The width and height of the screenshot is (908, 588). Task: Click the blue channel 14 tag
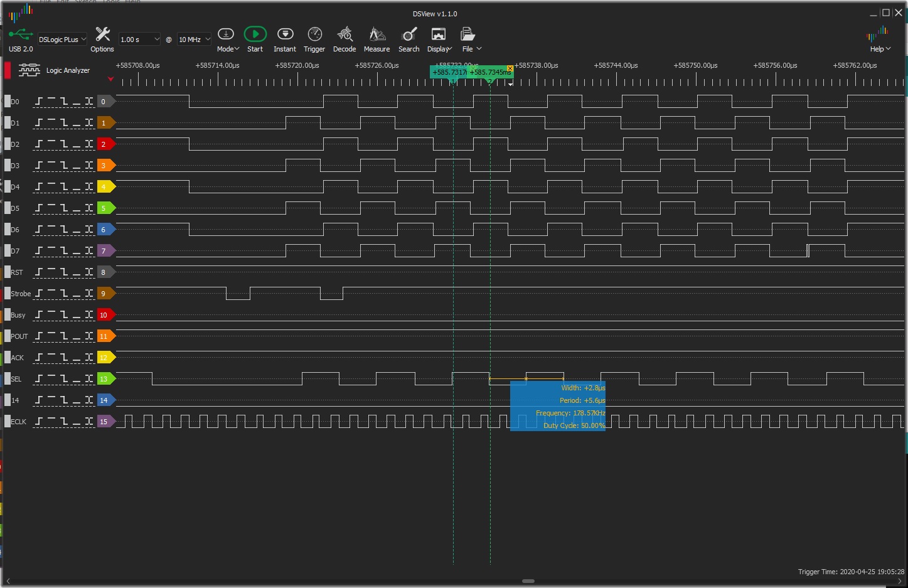(106, 400)
